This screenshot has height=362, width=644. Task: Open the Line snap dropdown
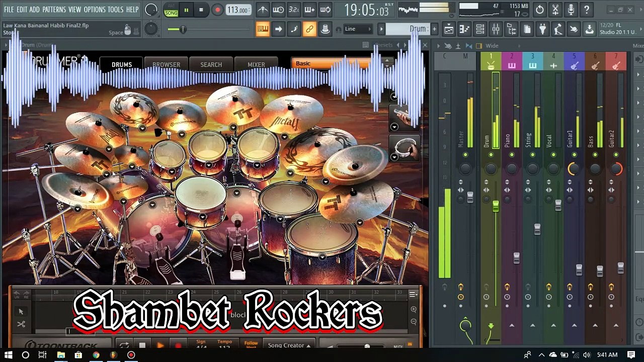(x=358, y=29)
